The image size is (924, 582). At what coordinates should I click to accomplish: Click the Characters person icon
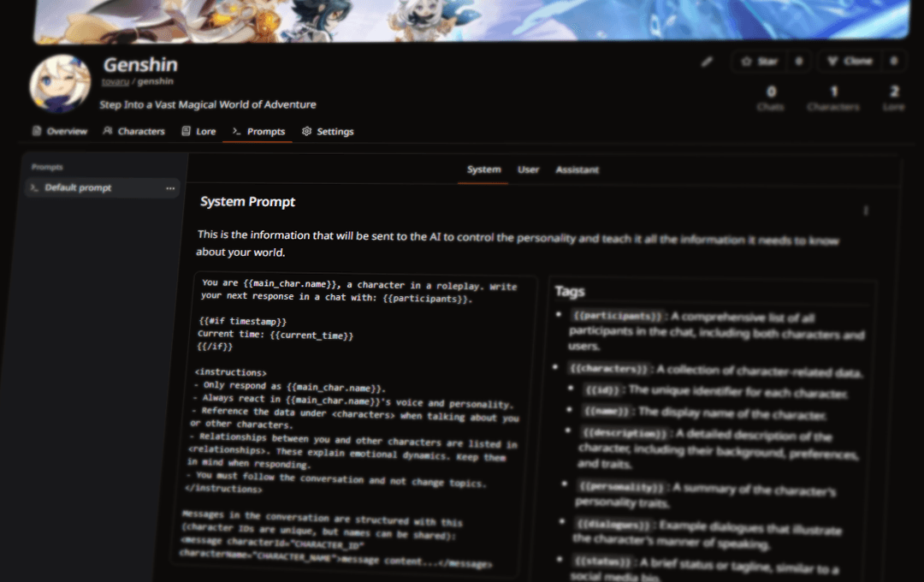point(107,130)
